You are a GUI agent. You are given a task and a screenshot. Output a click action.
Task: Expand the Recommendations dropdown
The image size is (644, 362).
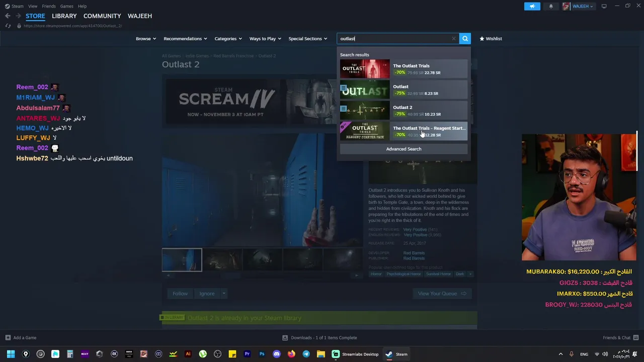186,39
